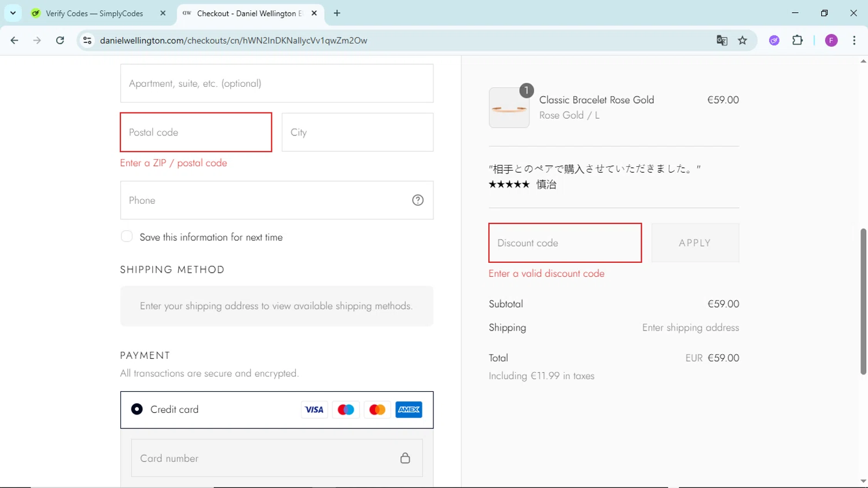This screenshot has width=868, height=488.
Task: Switch to Checkout Daniel Wellington tab
Action: [250, 13]
